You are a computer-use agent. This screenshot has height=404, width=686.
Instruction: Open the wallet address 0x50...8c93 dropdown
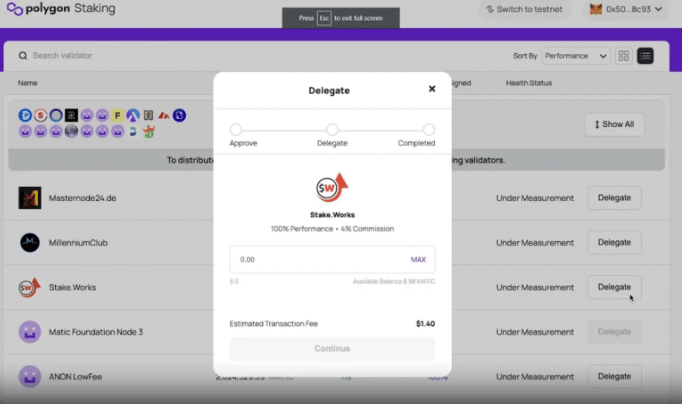pos(628,9)
